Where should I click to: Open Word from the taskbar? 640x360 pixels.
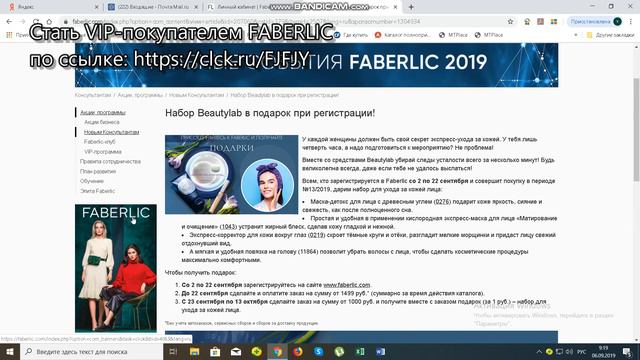(x=380, y=351)
